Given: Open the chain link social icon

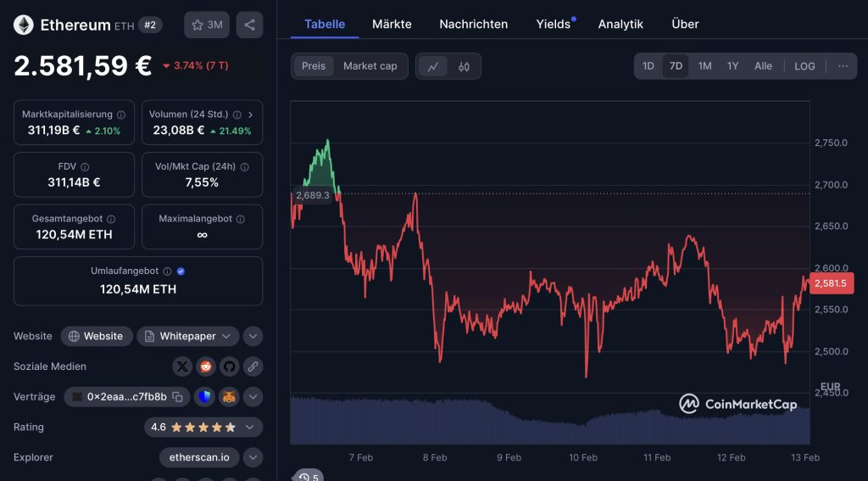Looking at the screenshot, I should [253, 366].
